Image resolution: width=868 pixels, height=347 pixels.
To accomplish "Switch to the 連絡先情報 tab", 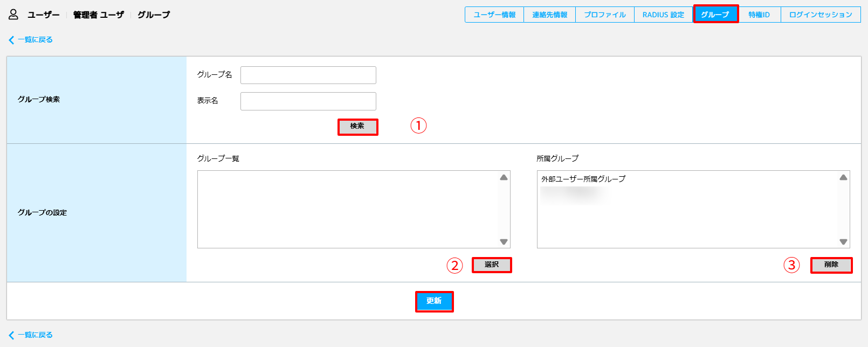I will click(x=549, y=15).
